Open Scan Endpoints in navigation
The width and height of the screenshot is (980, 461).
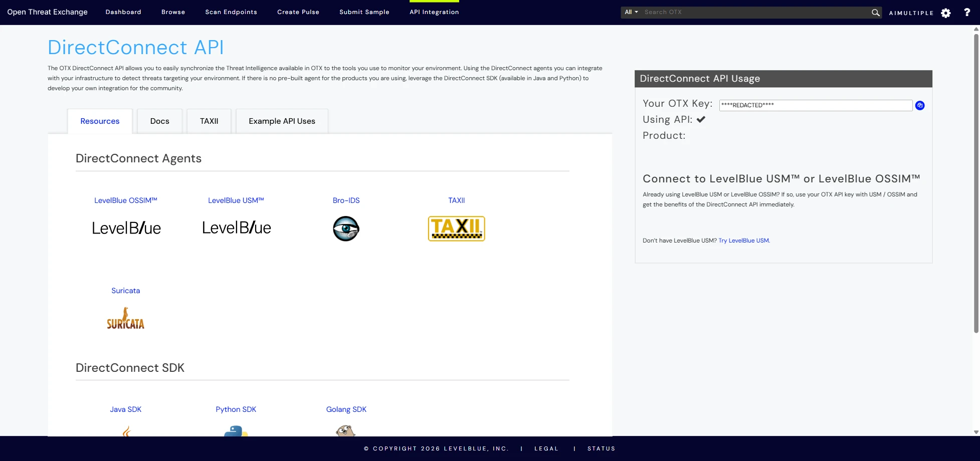231,12
